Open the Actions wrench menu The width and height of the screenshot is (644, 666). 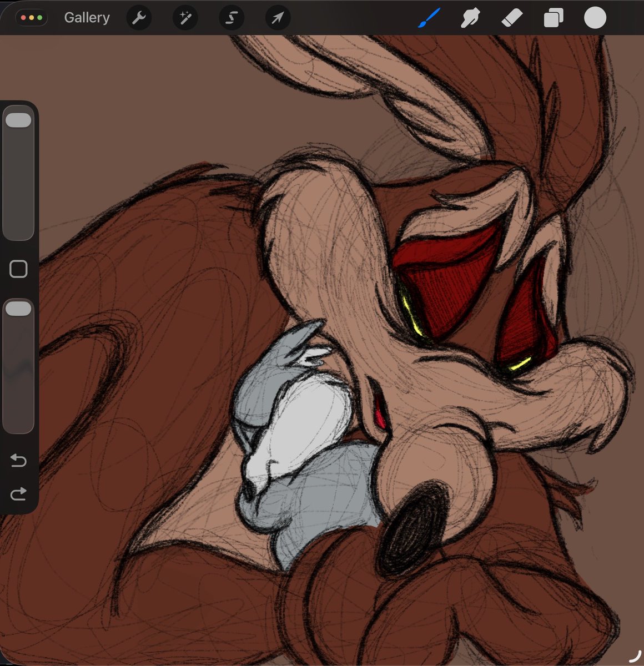tap(139, 18)
